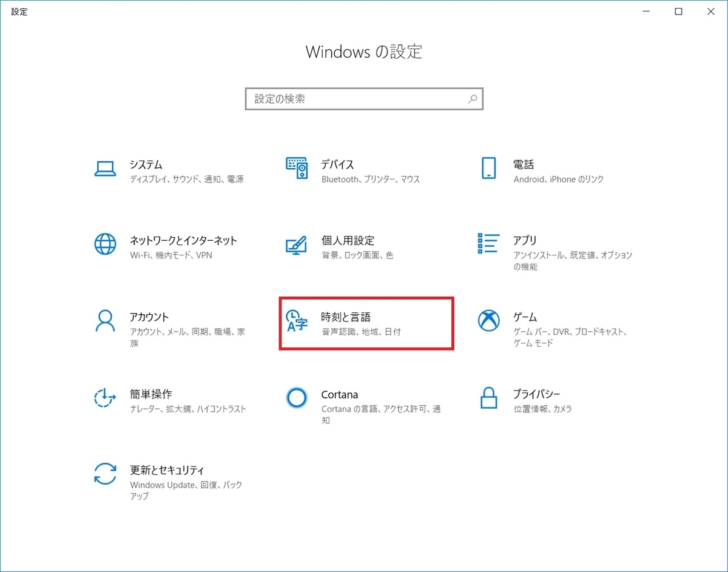Open the 電話 category title
This screenshot has width=728, height=572.
pyautogui.click(x=524, y=165)
